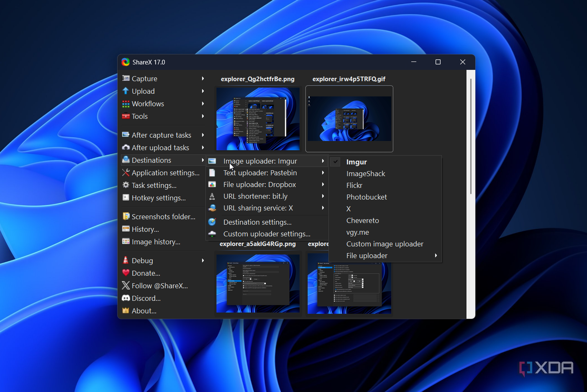This screenshot has width=587, height=392.
Task: Expand the File uploader: Dropbox arrow
Action: coord(323,184)
